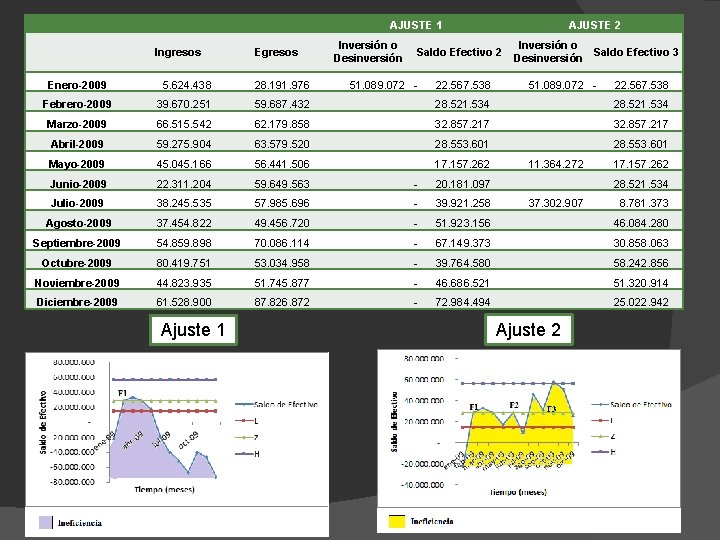The width and height of the screenshot is (720, 540).
Task: Click Saldo Efectivo 2 value "72.984.494"
Action: tap(463, 302)
